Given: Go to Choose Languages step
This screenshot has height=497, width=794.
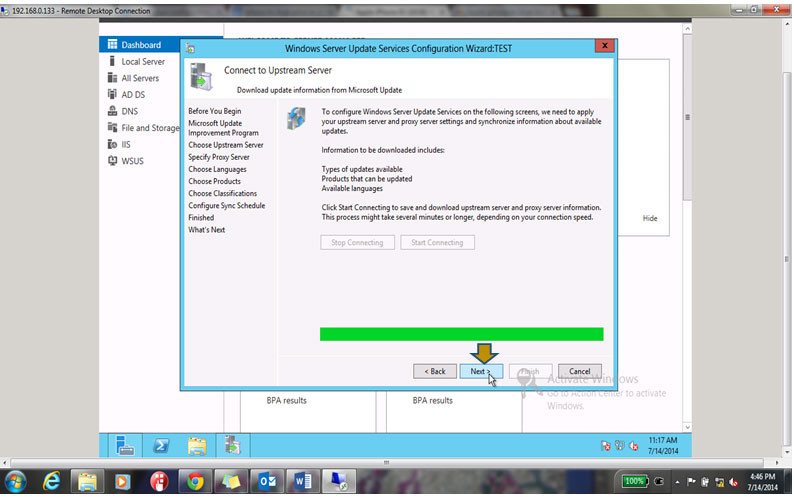Looking at the screenshot, I should [x=217, y=169].
